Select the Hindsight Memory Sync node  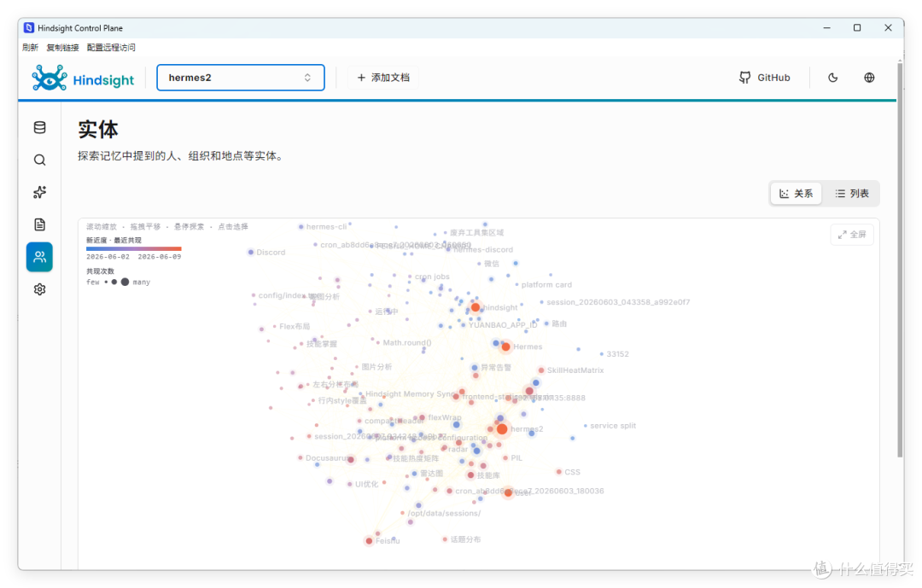[x=361, y=394]
